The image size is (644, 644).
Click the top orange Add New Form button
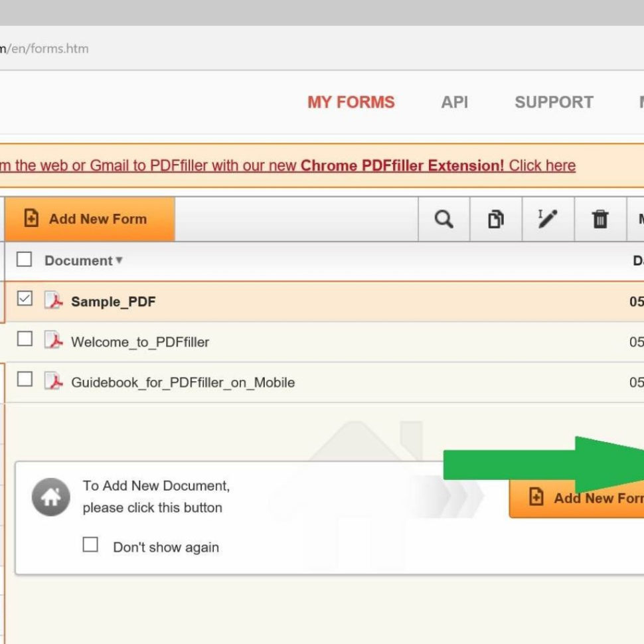[90, 219]
